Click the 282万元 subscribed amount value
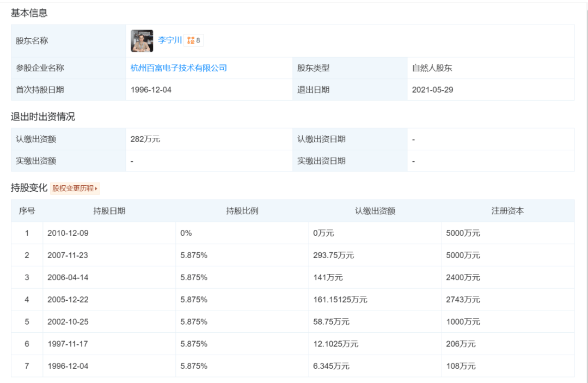 coord(145,139)
